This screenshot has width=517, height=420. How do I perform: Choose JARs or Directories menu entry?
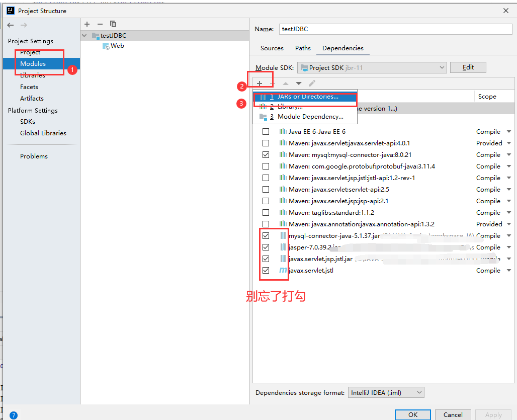pyautogui.click(x=305, y=97)
